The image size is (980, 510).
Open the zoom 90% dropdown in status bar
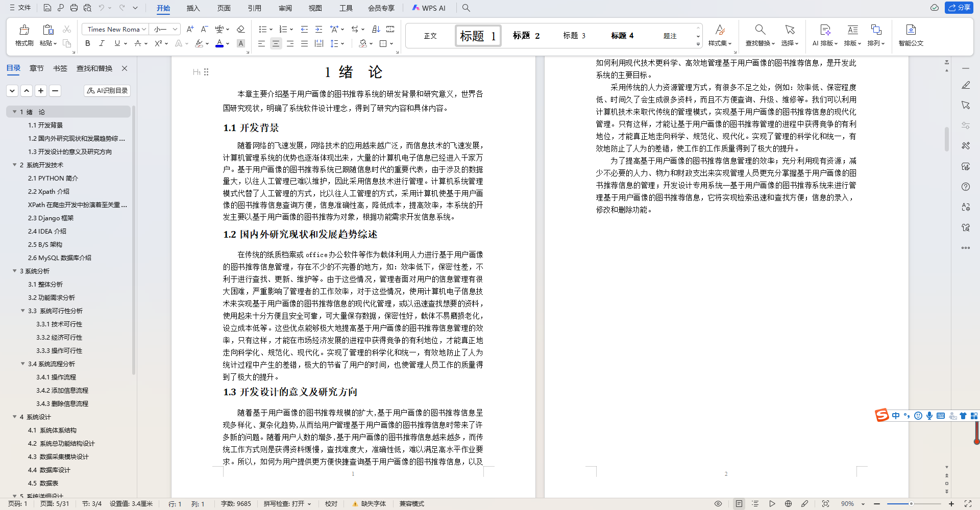coord(863,504)
